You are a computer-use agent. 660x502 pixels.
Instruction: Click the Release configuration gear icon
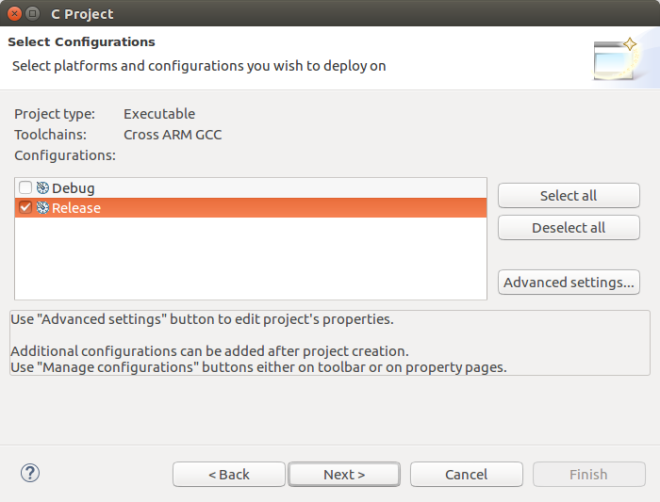point(43,207)
